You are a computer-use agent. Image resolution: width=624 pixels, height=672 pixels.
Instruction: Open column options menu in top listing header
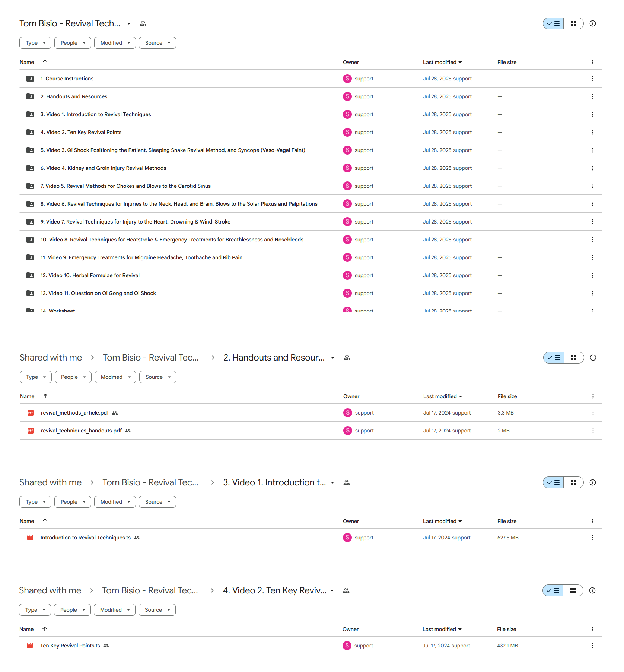[x=593, y=62]
